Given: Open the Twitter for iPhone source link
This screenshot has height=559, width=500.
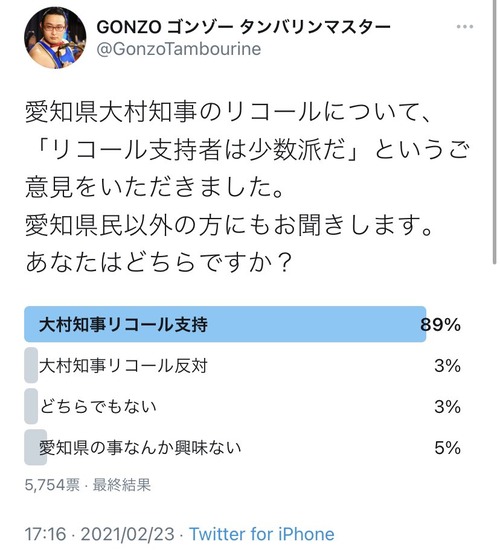Looking at the screenshot, I should 262,534.
